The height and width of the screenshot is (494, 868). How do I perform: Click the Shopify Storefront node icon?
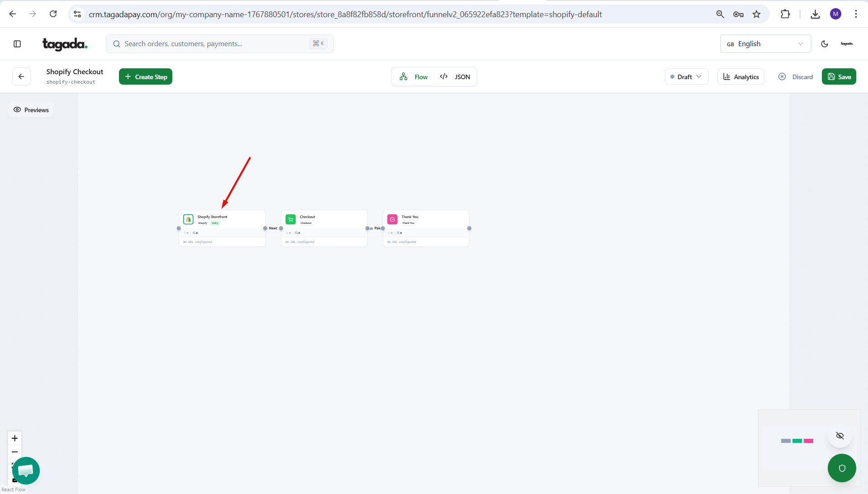[x=188, y=219]
